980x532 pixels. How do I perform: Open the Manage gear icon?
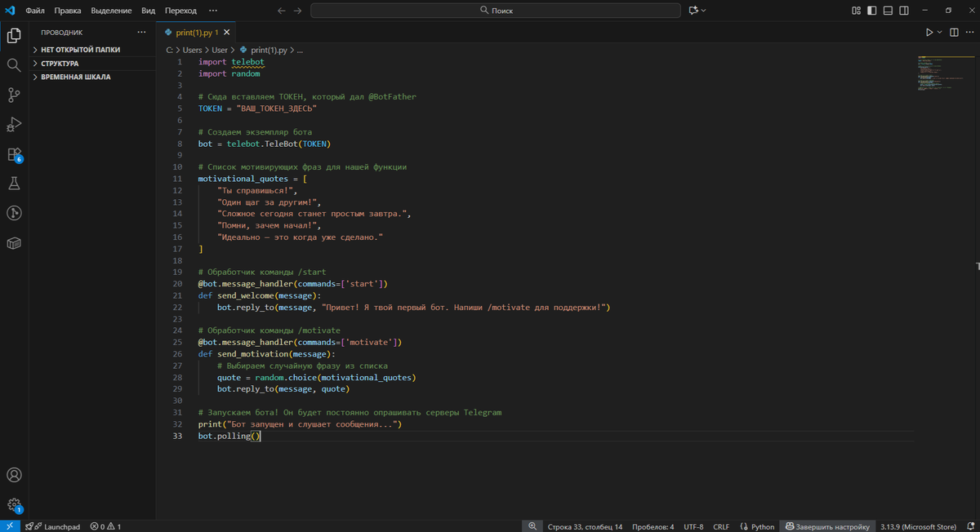point(14,505)
